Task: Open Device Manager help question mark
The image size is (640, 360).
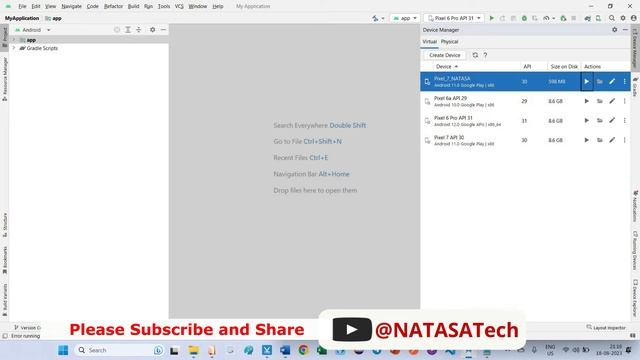Action: (x=485, y=55)
